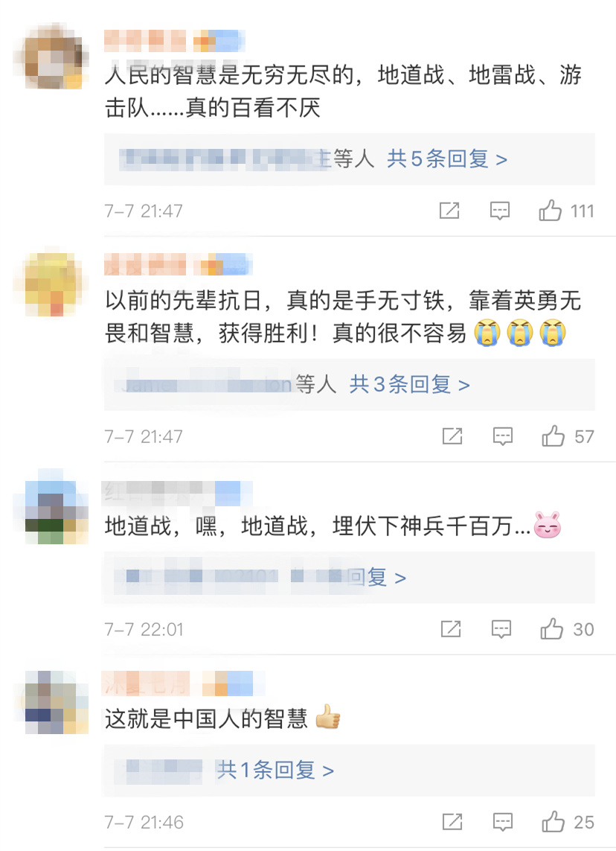Share the 中国人的智慧 comment with repost icon
Image resolution: width=616 pixels, height=851 pixels.
click(452, 822)
